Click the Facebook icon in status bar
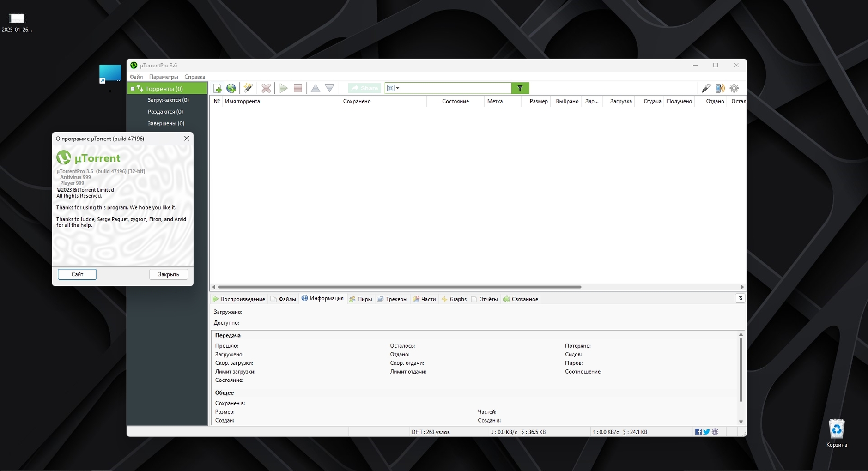Screen dimensions: 868x471 [698, 432]
